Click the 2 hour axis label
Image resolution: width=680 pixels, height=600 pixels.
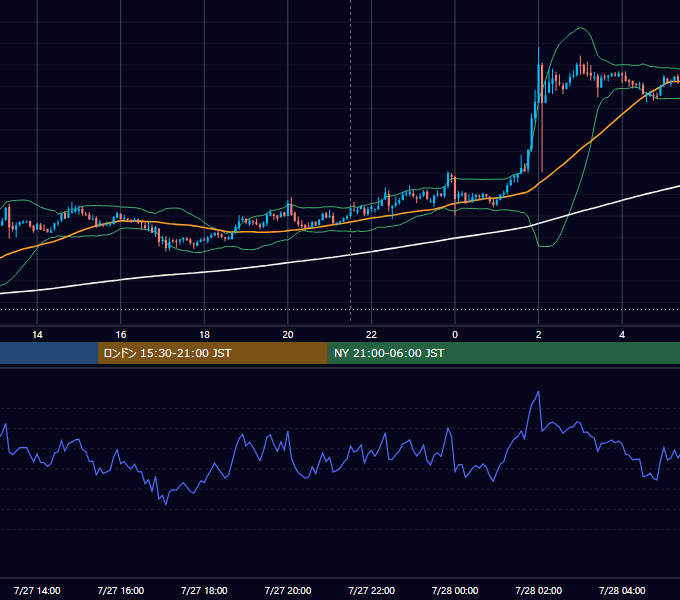click(x=539, y=335)
